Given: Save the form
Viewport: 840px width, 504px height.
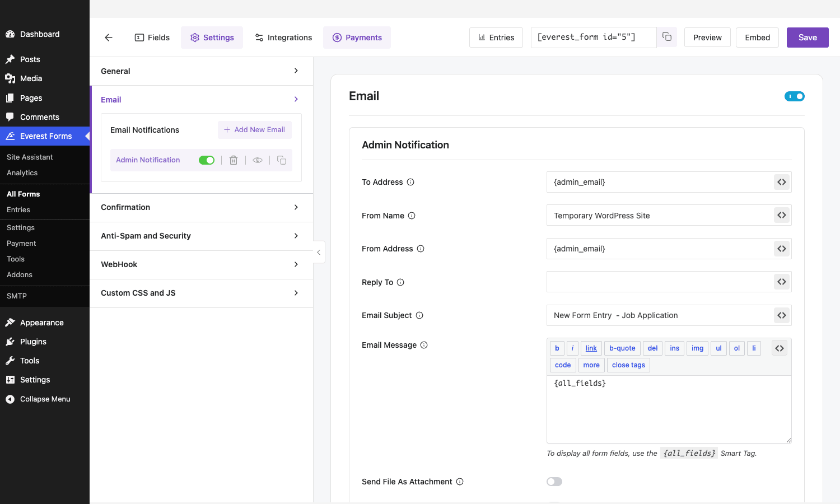Looking at the screenshot, I should coord(808,38).
